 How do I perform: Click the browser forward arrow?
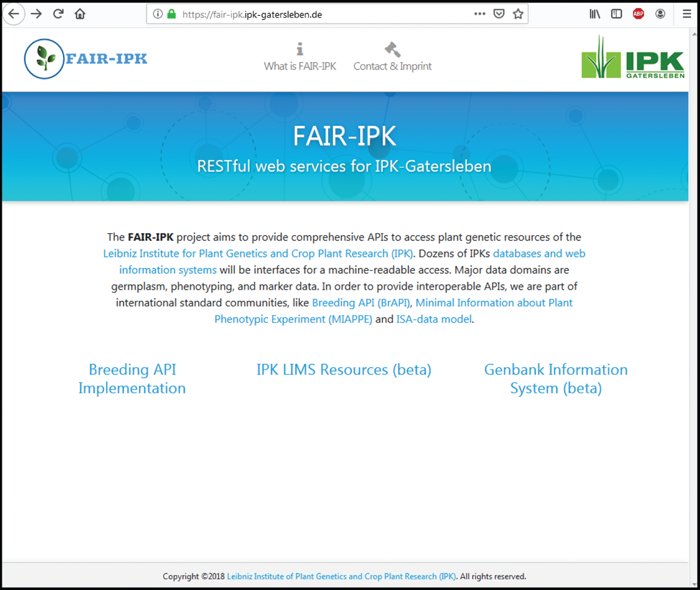[x=36, y=14]
